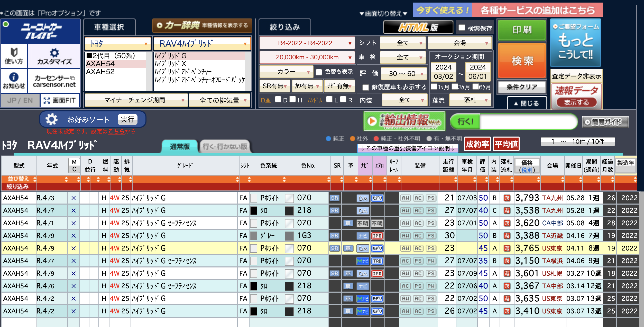Open the 会場 venue dropdown
This screenshot has height=327, width=644.
tap(460, 43)
